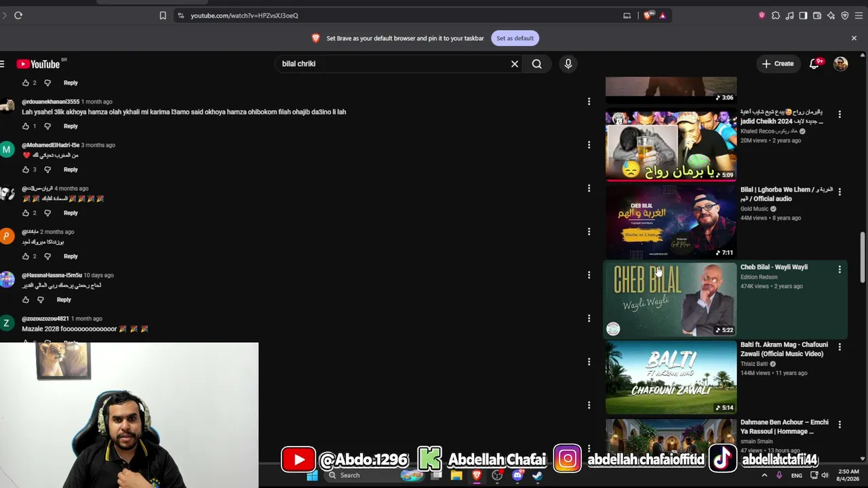Play the Cheb Bilal Wayli Wayli thumbnail
This screenshot has height=488, width=868.
pos(671,300)
